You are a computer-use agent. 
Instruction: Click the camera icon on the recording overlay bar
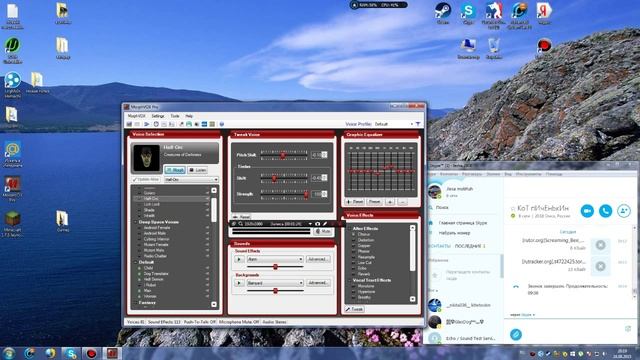(318, 224)
